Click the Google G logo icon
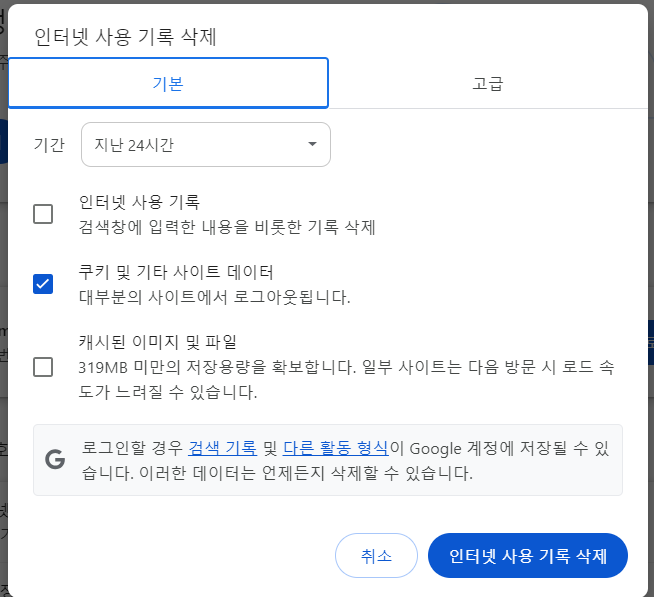Viewport: 654px width, 597px height. tap(55, 460)
